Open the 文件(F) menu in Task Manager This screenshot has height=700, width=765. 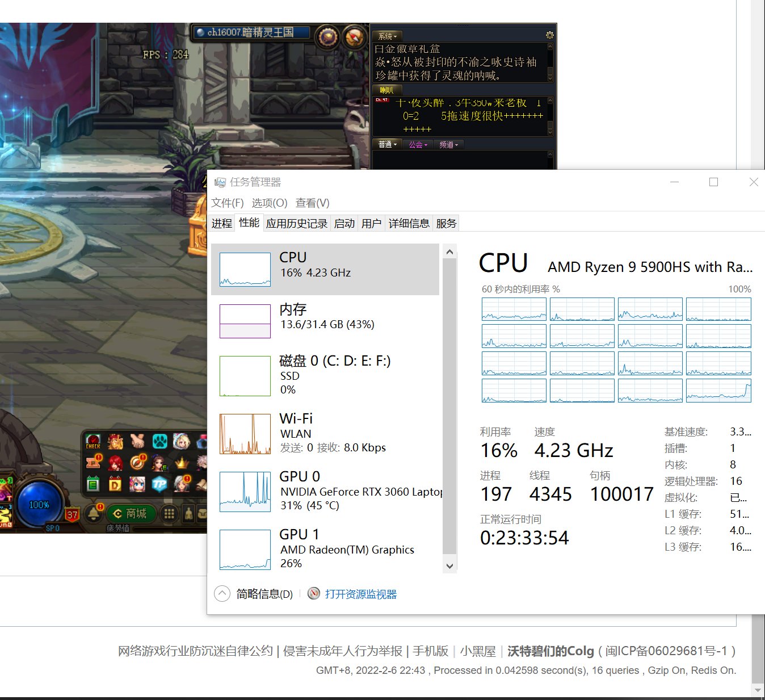[x=228, y=203]
